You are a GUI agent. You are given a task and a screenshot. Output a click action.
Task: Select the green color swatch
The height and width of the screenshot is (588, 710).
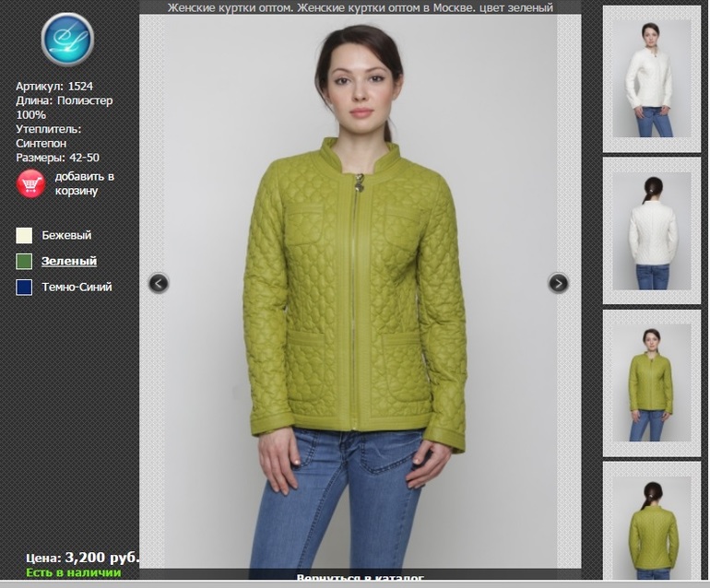pos(24,262)
